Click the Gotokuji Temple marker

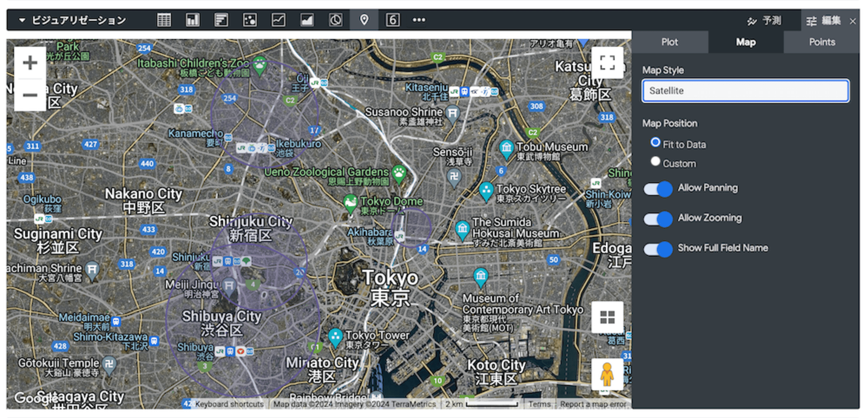(x=109, y=364)
